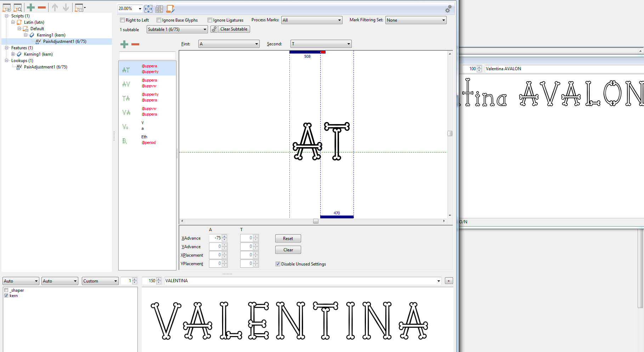Open the gear settings icon at top right
This screenshot has height=352, width=644.
[x=448, y=9]
